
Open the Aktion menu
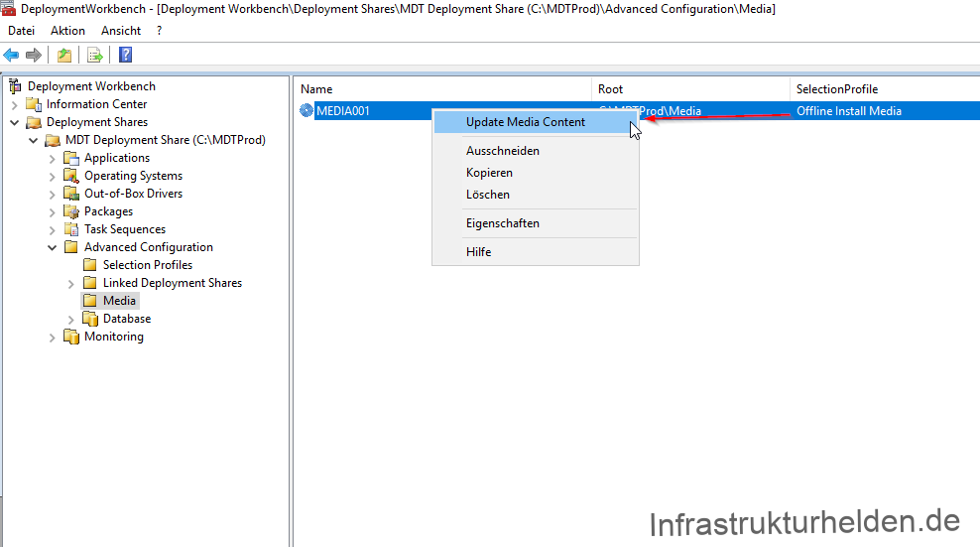[x=67, y=31]
